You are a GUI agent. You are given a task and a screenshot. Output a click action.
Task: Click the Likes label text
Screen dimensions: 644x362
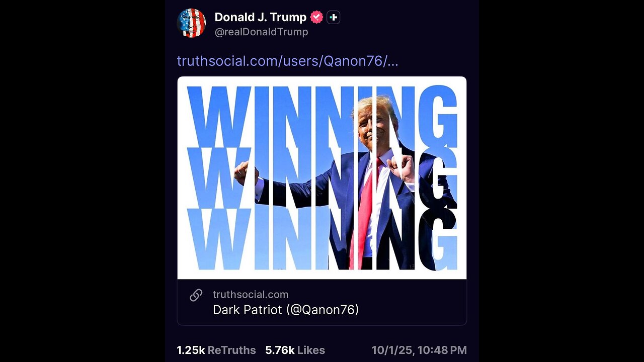(311, 350)
